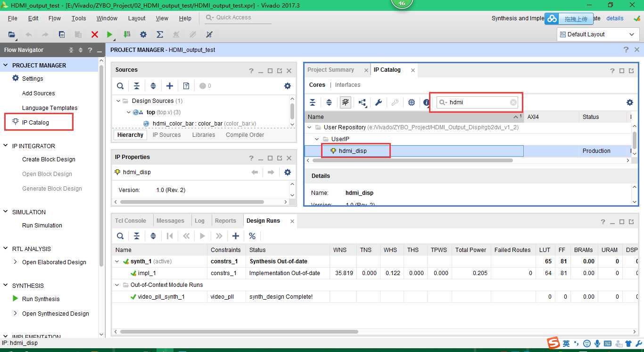Open IP Properties settings gear
The image size is (644, 352).
click(x=288, y=172)
